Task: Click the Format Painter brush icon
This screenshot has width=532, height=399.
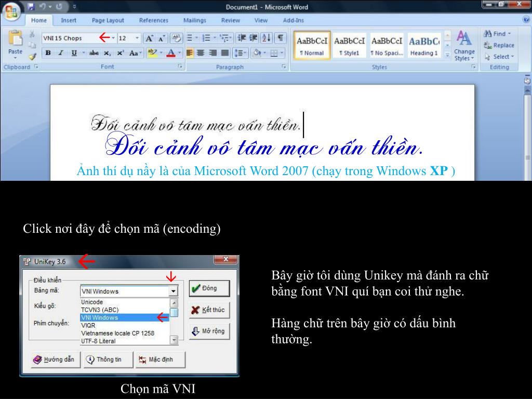Action: coord(32,57)
